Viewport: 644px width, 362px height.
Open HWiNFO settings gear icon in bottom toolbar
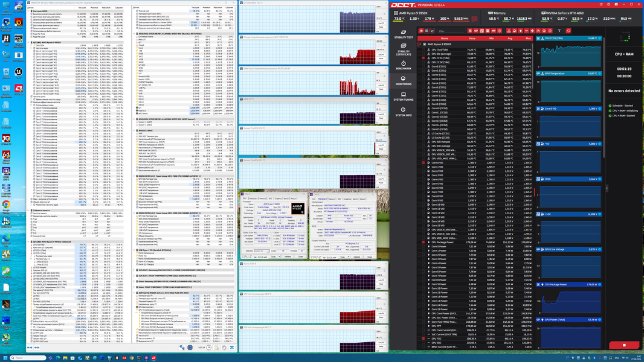pos(224,348)
